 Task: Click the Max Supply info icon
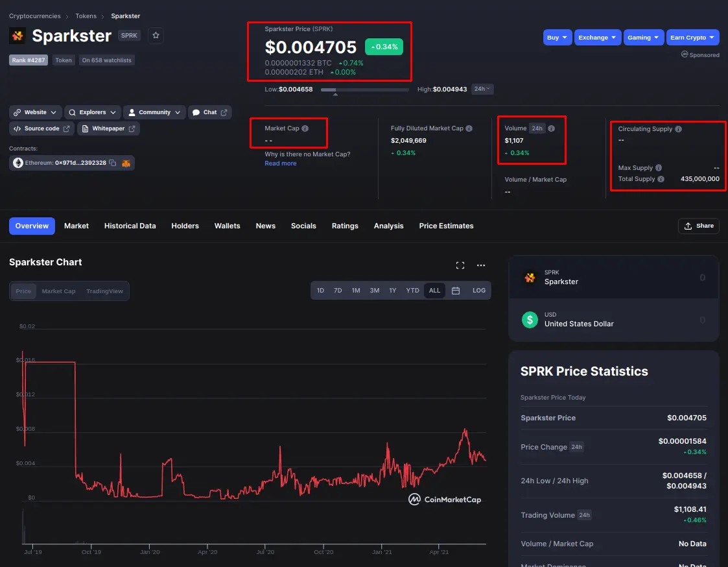[x=659, y=168]
